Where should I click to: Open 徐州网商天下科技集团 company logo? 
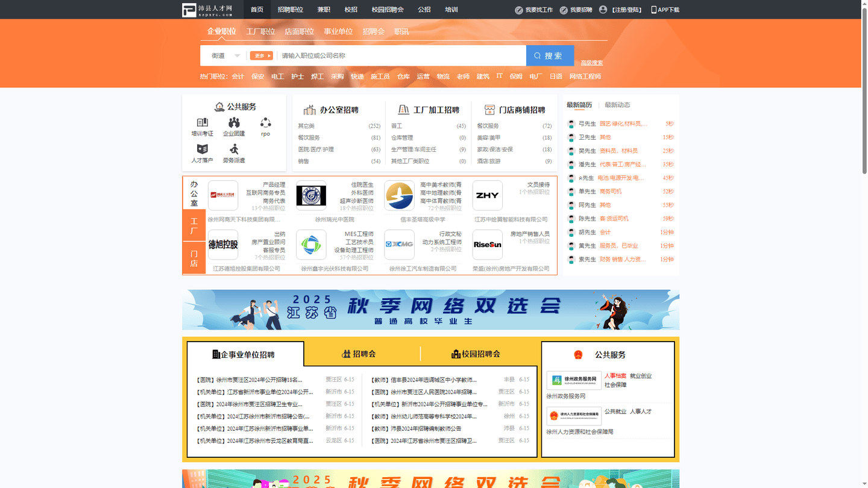223,195
